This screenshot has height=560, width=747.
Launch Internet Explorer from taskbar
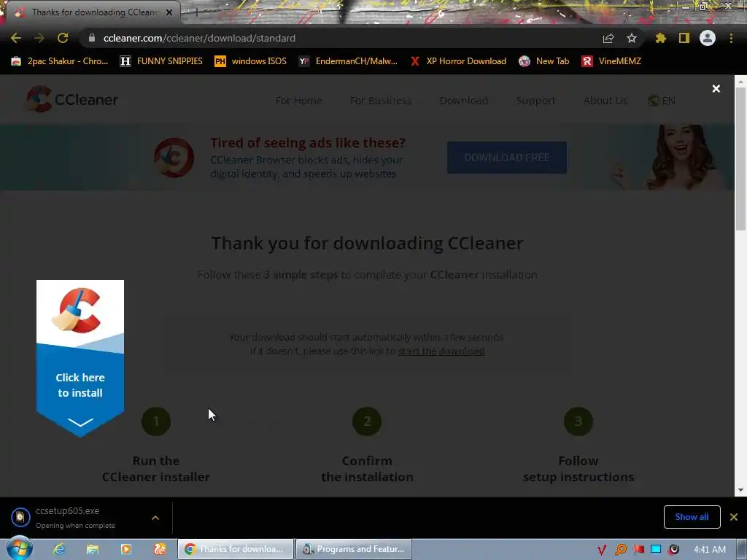coord(59,549)
